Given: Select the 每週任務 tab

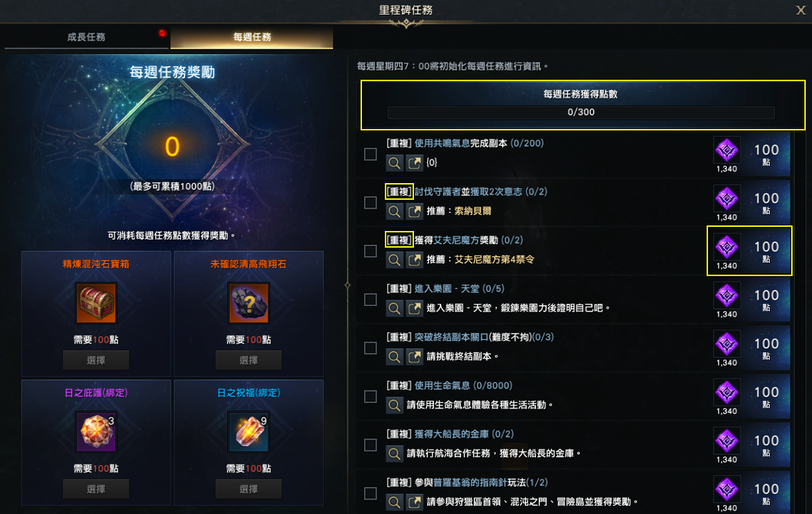Looking at the screenshot, I should (x=252, y=37).
